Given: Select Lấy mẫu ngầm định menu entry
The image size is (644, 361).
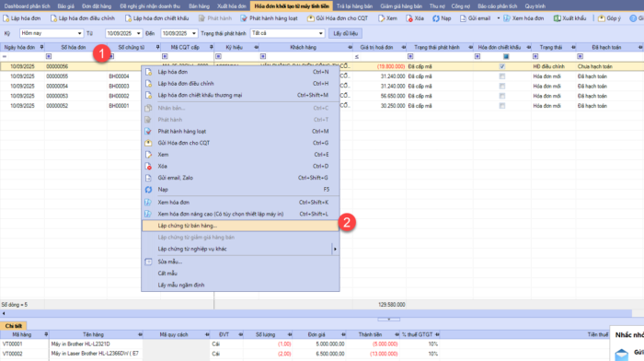Looking at the screenshot, I should click(x=240, y=285).
